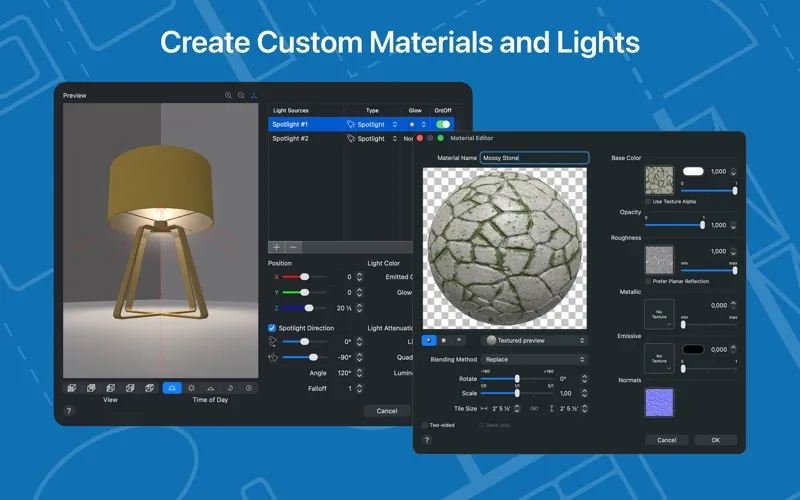Click the Base Color stone texture thumbnail
Screen dimensions: 800x500
tap(659, 180)
